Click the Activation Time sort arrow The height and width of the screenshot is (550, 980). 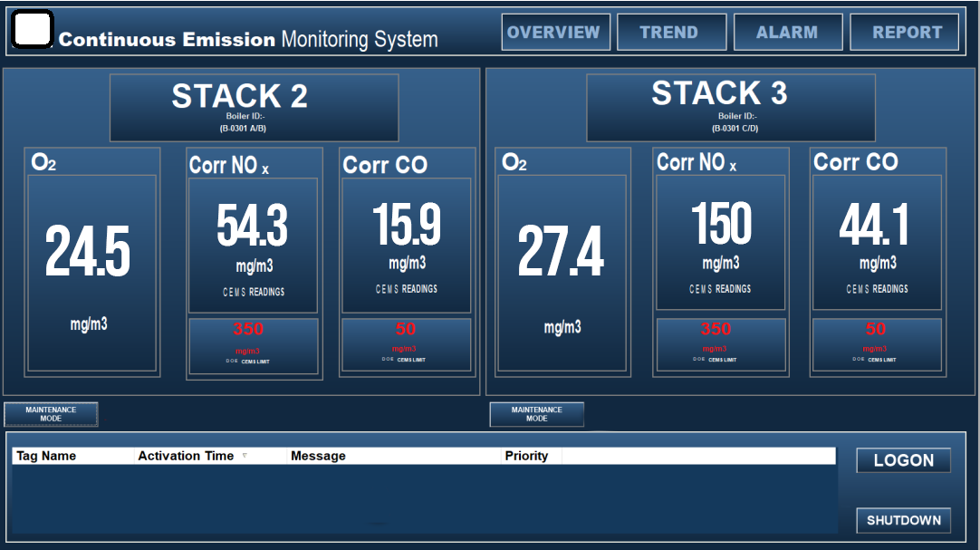click(x=244, y=456)
